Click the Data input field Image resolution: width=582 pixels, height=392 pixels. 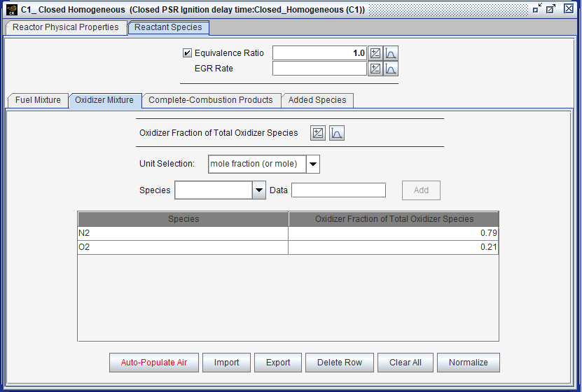point(338,190)
